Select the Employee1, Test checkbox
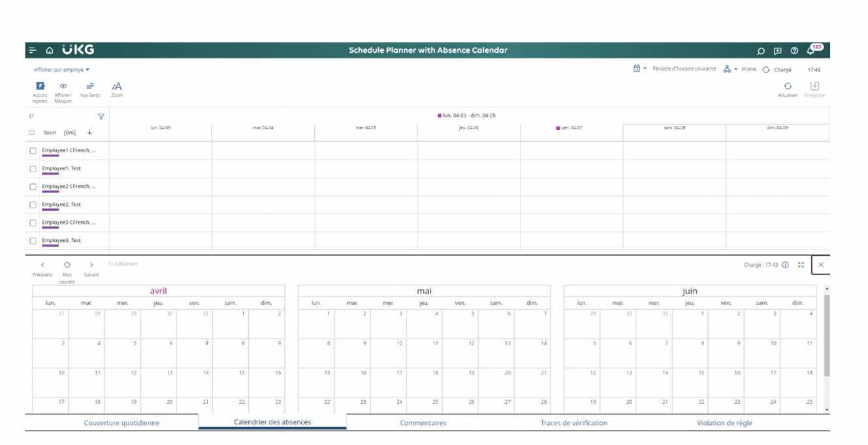Image resolution: width=868 pixels, height=445 pixels. point(33,169)
